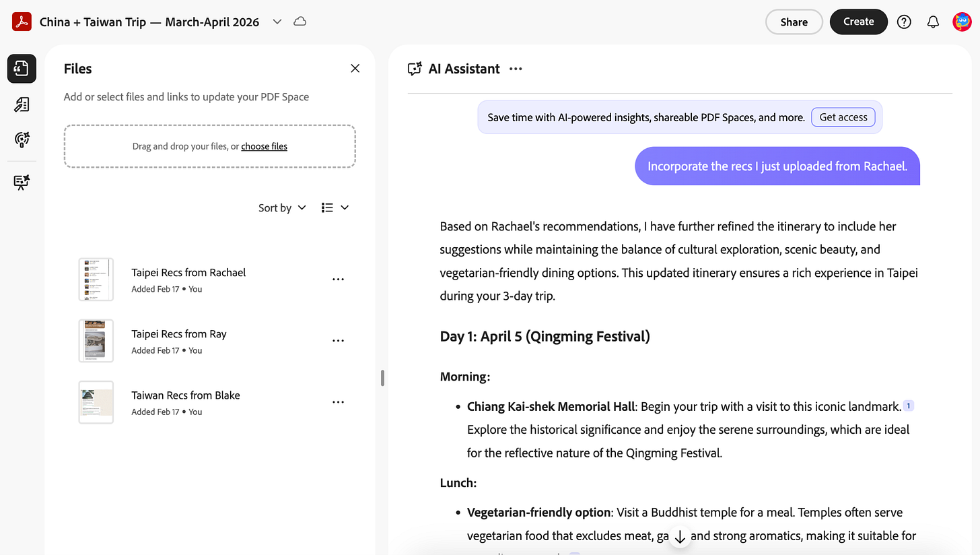Screen dimensions: 980x555
Task: Click the 'Added Feb 17 • You' text under Rachael
Action: point(167,289)
